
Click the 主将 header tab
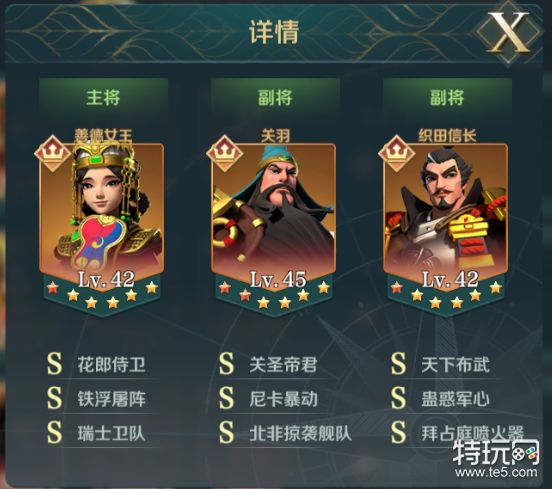click(103, 97)
